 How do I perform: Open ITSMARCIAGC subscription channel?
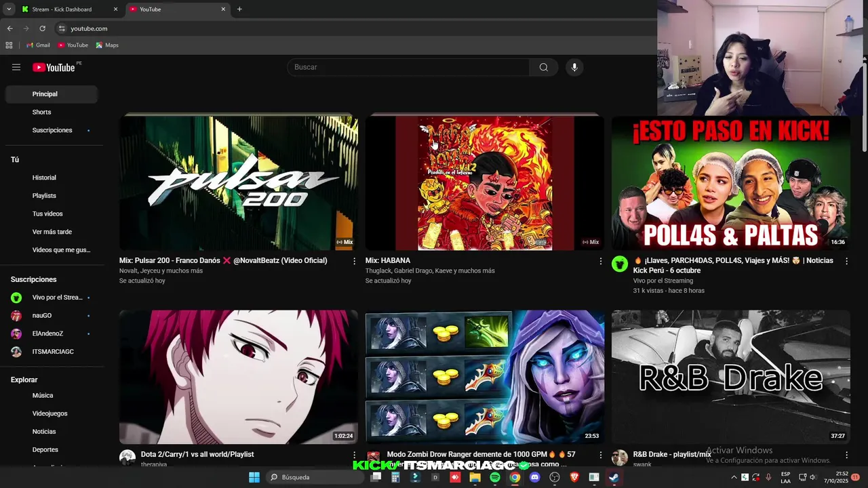[52, 352]
